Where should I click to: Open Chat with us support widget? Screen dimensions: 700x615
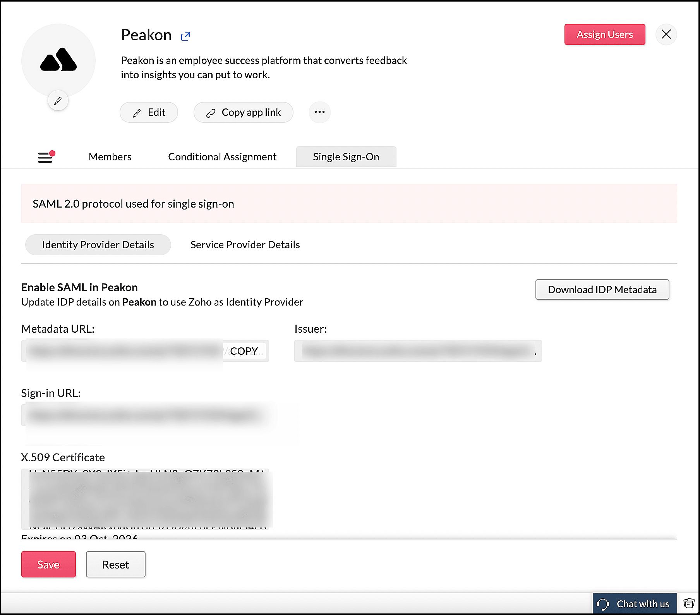(635, 603)
